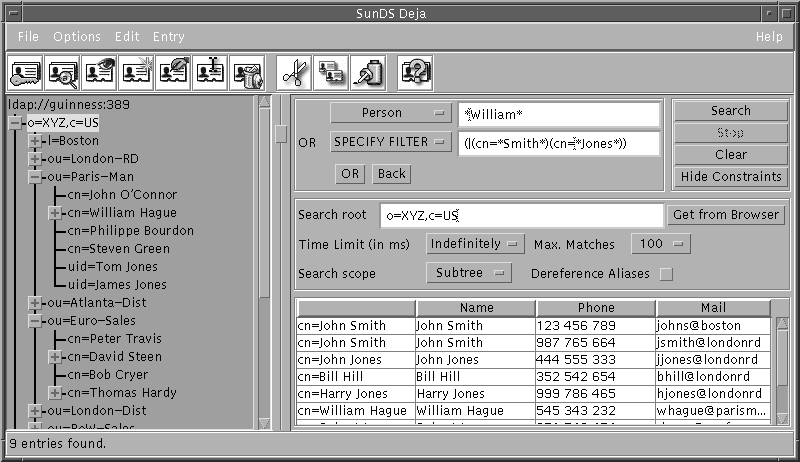Select cn=Philippe Bourdon in the tree

pos(131,230)
